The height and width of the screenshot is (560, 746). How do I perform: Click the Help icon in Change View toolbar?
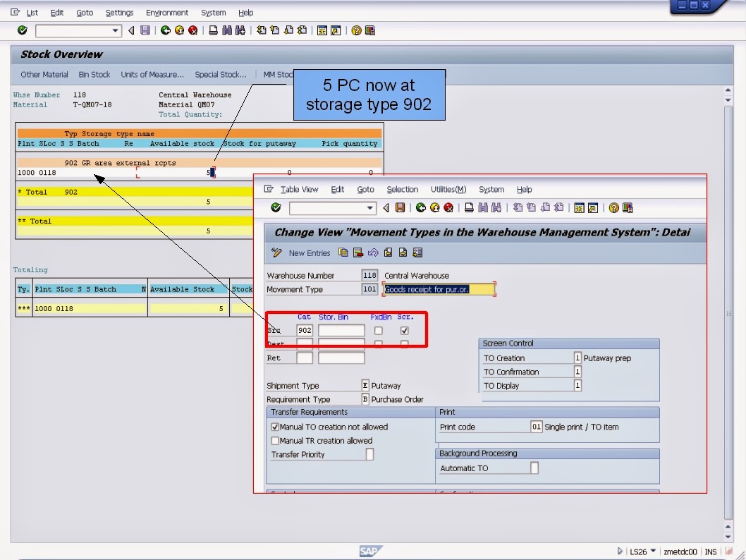click(613, 207)
